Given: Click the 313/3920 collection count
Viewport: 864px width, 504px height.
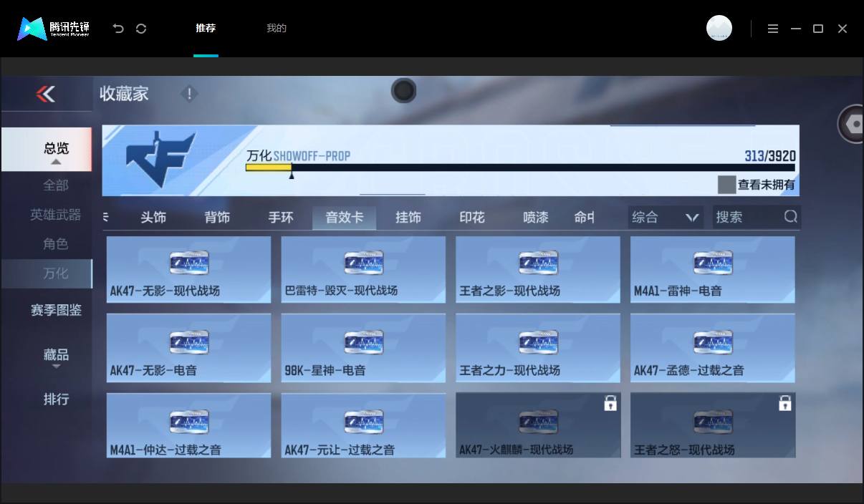Looking at the screenshot, I should (x=769, y=156).
